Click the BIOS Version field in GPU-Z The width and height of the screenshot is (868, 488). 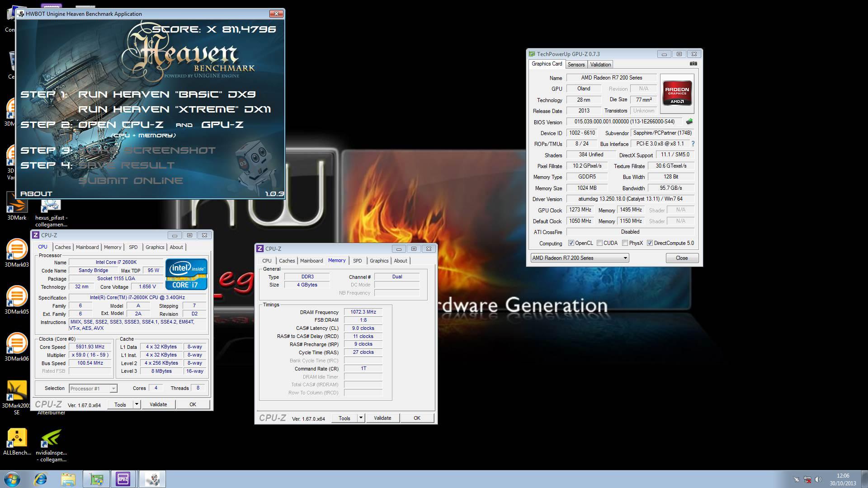(625, 122)
